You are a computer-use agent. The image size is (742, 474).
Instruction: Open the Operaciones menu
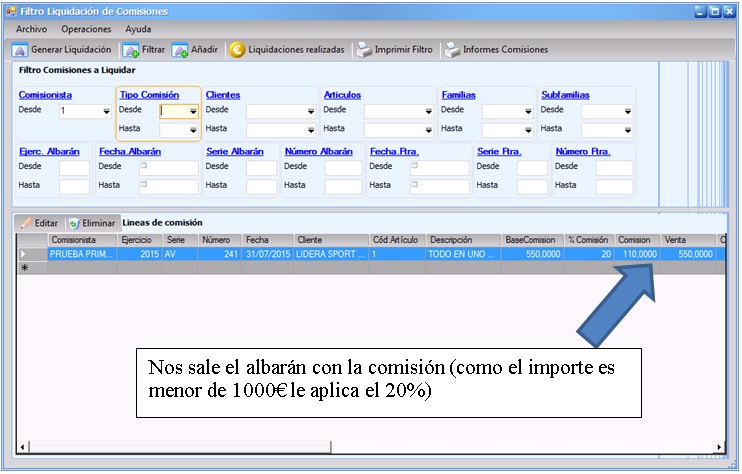[x=86, y=29]
